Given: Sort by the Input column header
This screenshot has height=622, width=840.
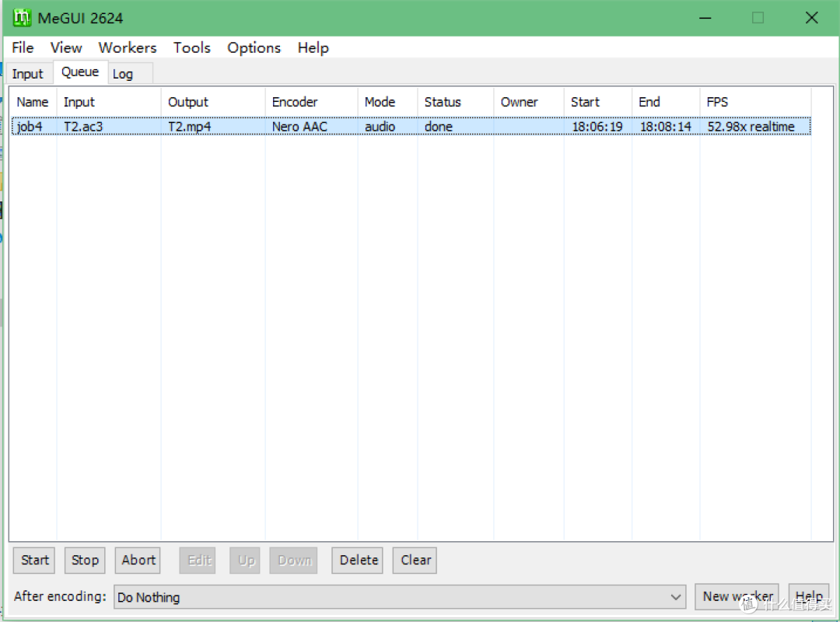Looking at the screenshot, I should point(109,102).
